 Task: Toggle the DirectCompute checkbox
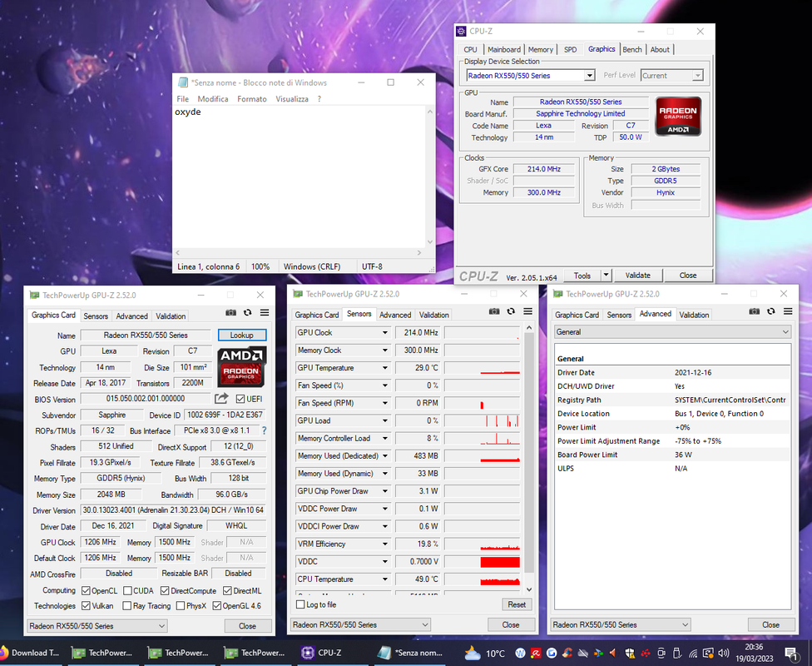coord(165,591)
